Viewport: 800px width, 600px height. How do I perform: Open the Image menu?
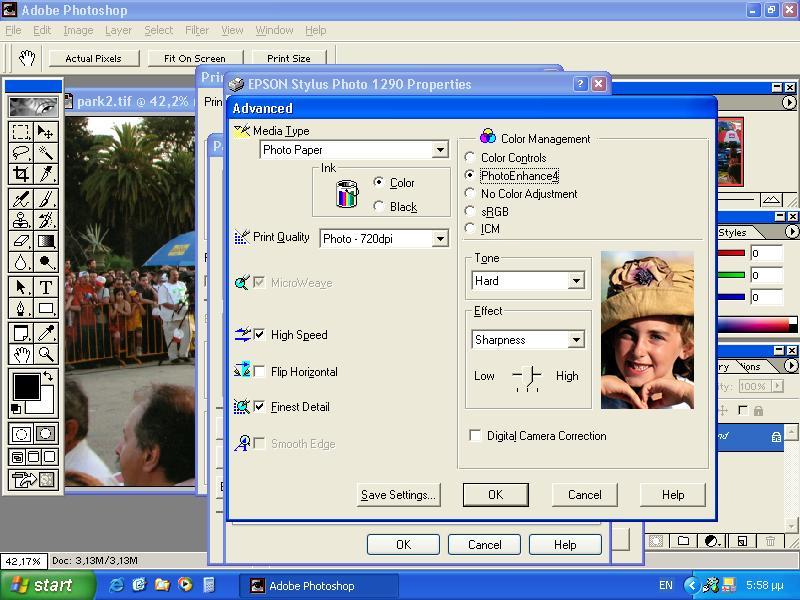coord(78,30)
